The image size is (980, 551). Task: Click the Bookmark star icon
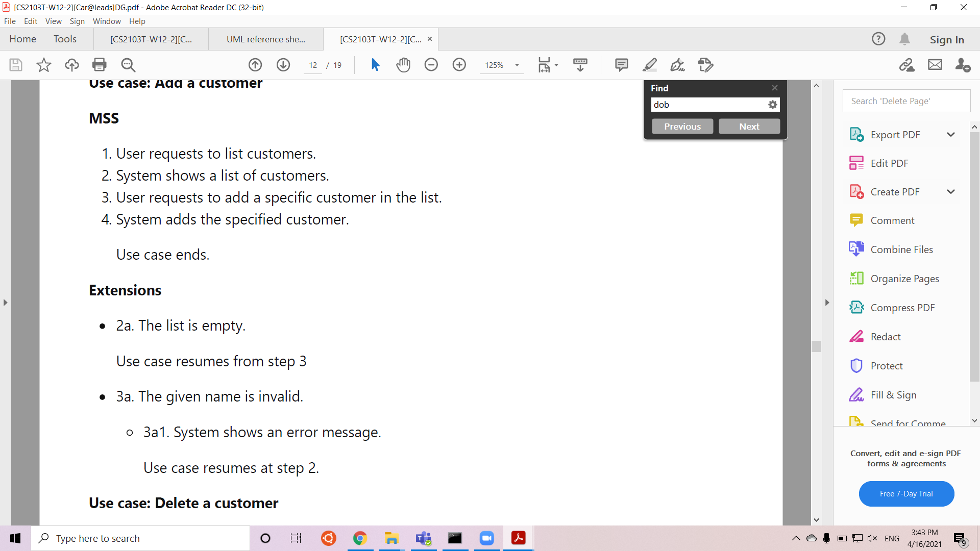(x=44, y=65)
